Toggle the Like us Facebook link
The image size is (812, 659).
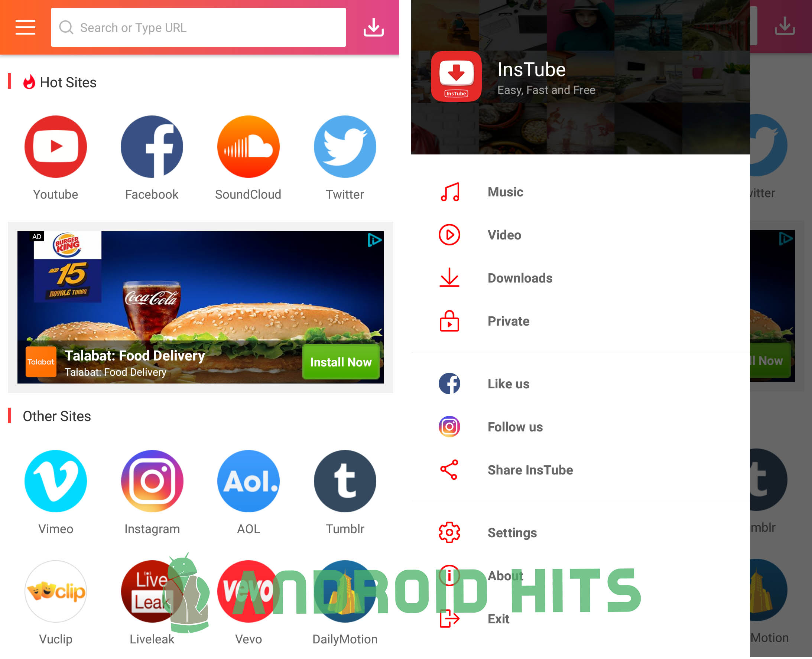click(507, 384)
